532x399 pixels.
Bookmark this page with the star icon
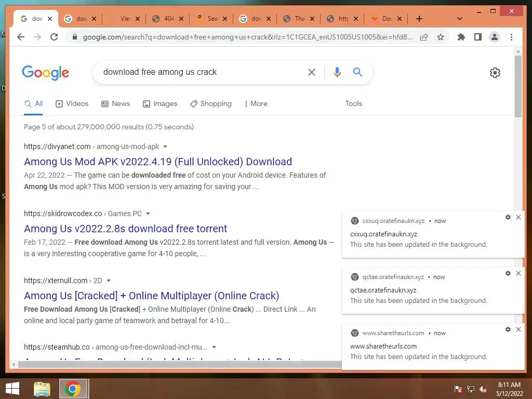point(441,37)
